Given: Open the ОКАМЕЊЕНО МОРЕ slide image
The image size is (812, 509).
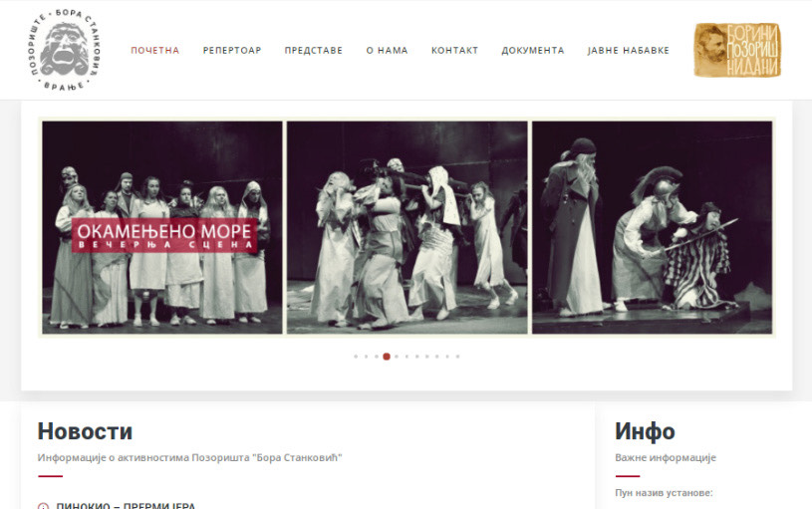Looking at the screenshot, I should [162, 227].
